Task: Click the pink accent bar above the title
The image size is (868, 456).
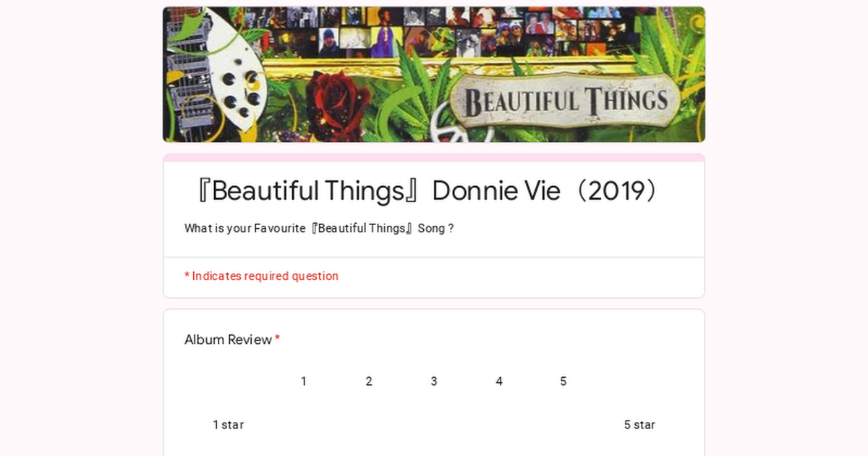Action: [434, 157]
